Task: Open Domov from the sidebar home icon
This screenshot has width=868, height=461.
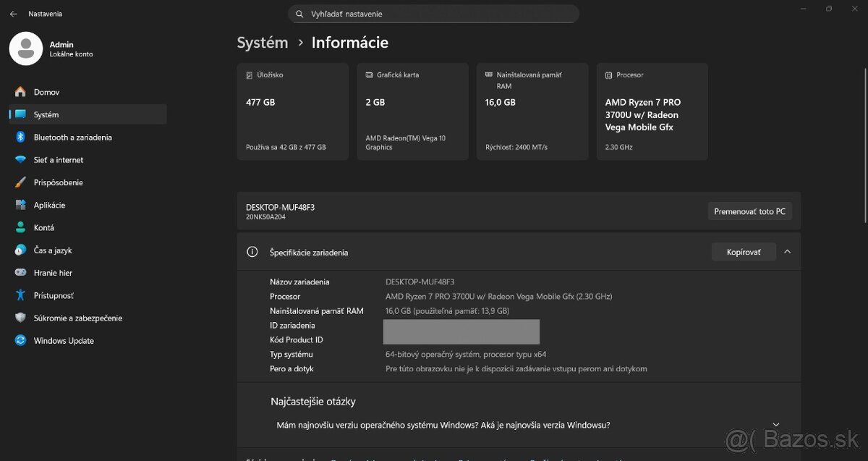Action: point(22,91)
